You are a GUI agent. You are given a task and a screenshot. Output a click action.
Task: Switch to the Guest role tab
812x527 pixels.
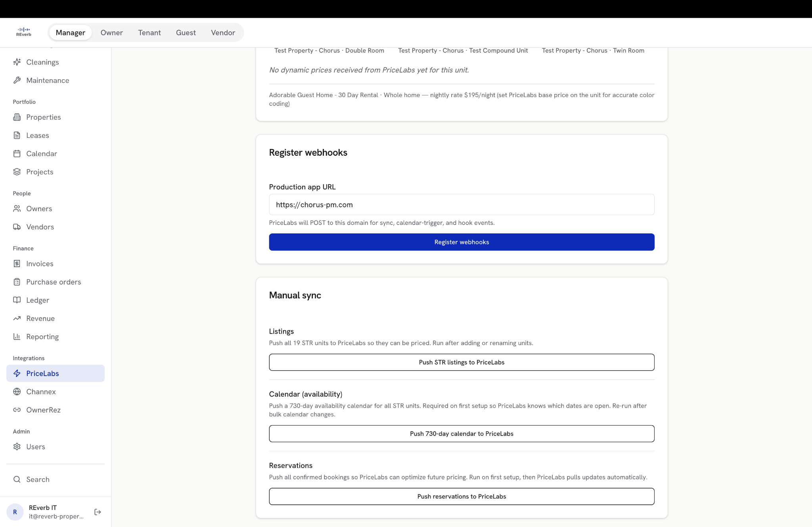click(x=186, y=32)
